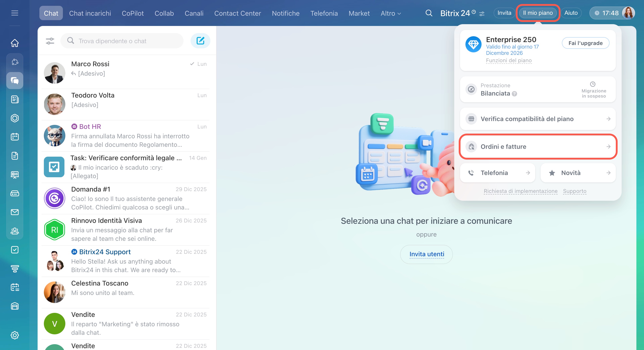Open the mail icon in sidebar

(x=15, y=212)
